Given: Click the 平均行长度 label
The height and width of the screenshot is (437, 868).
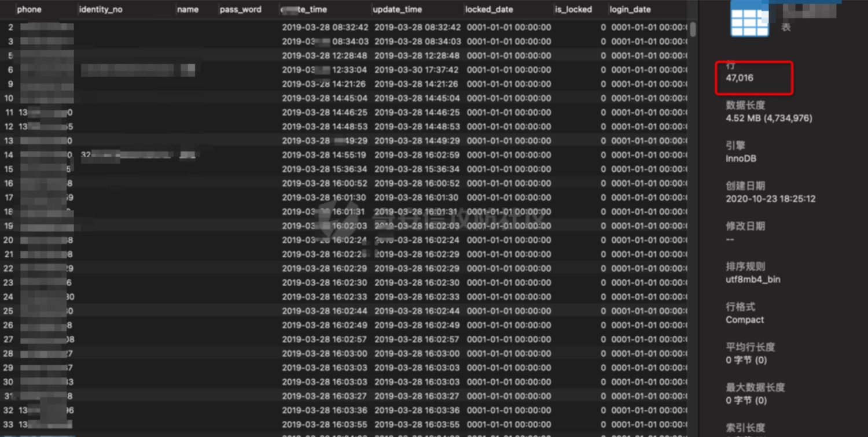Looking at the screenshot, I should coord(751,347).
